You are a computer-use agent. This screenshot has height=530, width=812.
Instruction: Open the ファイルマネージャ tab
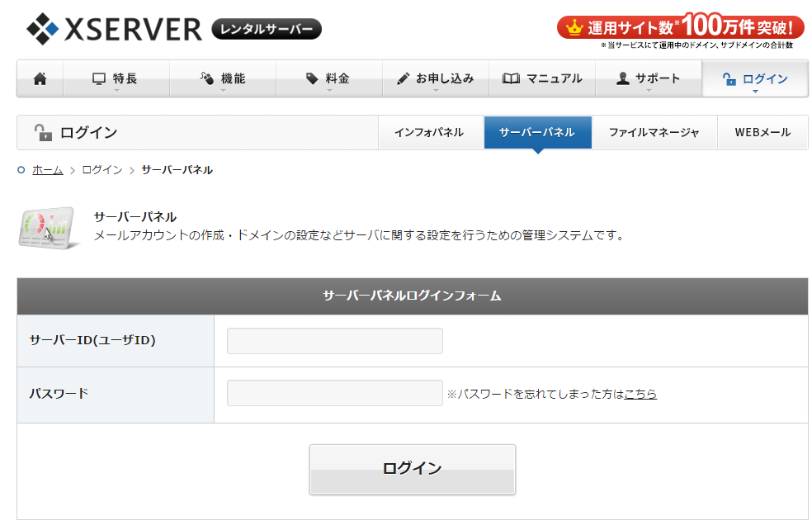654,133
